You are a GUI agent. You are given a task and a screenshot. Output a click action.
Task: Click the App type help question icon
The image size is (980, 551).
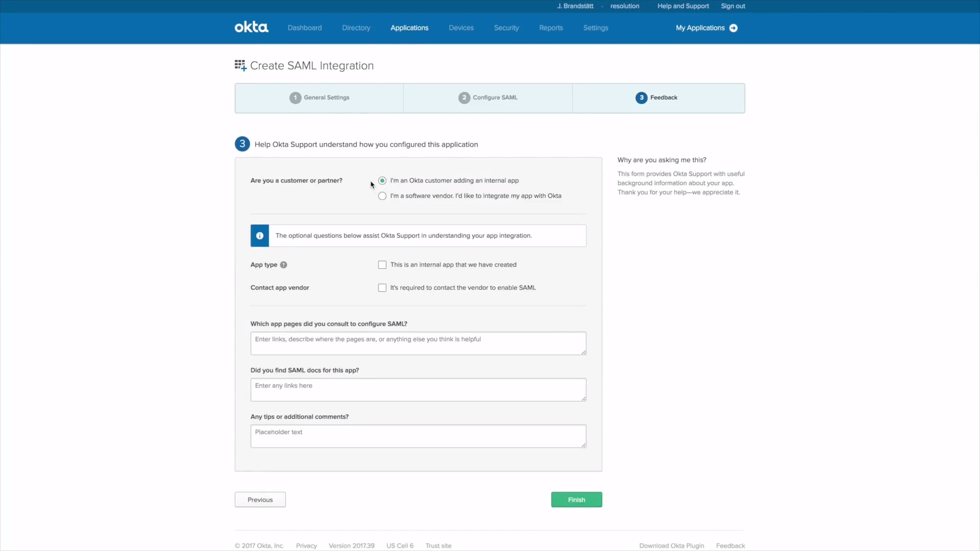pos(284,265)
